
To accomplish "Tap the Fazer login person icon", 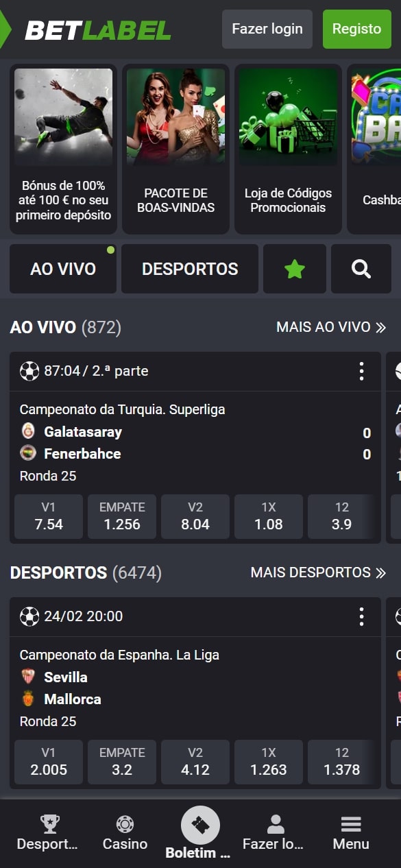I will pyautogui.click(x=276, y=824).
